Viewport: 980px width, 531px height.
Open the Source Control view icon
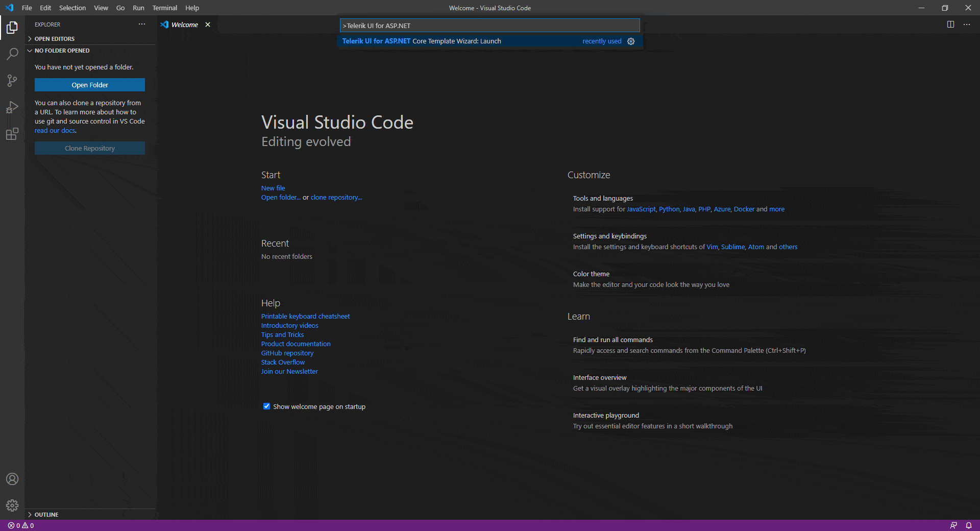coord(12,80)
